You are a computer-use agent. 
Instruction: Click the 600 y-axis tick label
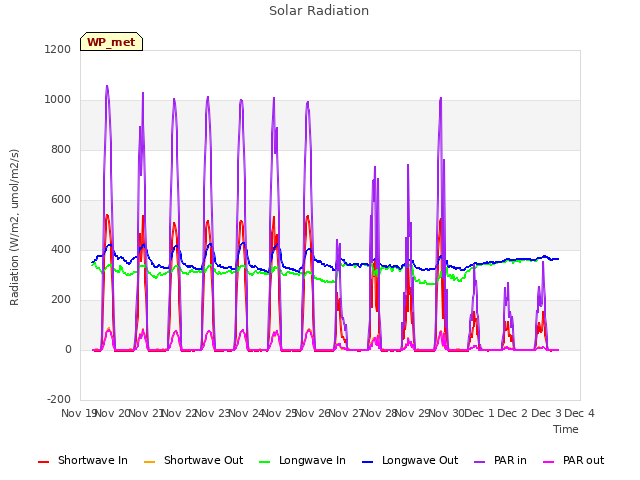(61, 200)
